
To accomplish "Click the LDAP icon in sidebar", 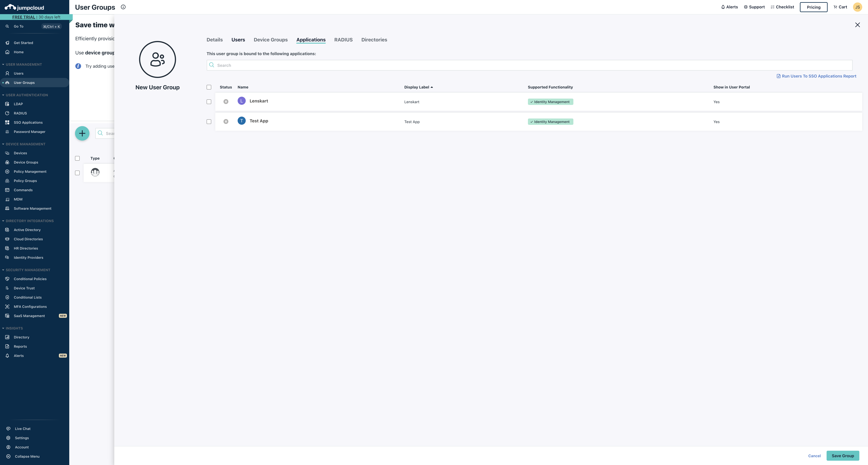I will click(x=7, y=104).
